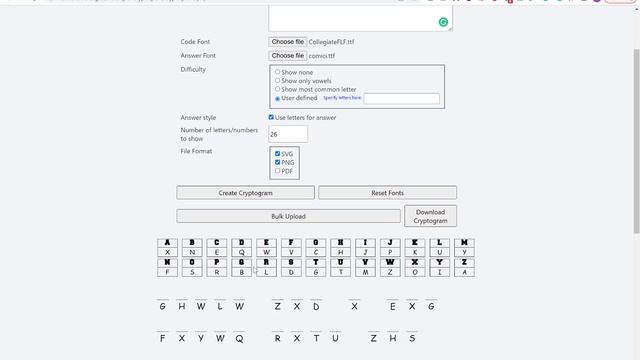This screenshot has height=360, width=640.
Task: Click the Create Cryptogram button
Action: point(245,193)
